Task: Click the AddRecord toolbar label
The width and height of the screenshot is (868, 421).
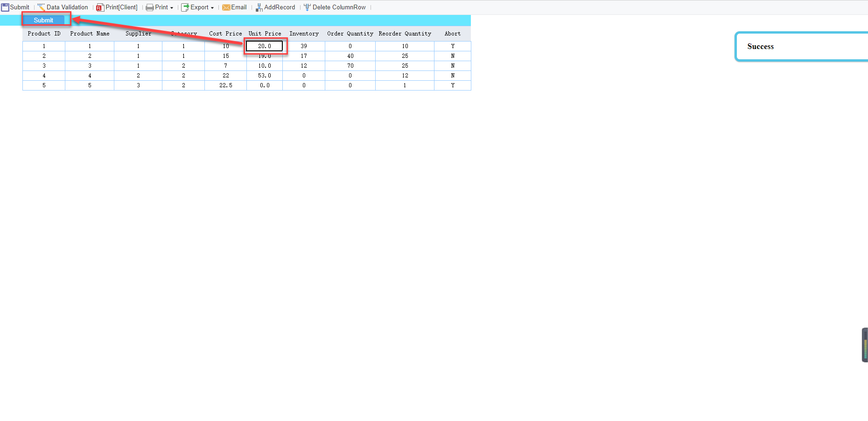Action: point(280,7)
